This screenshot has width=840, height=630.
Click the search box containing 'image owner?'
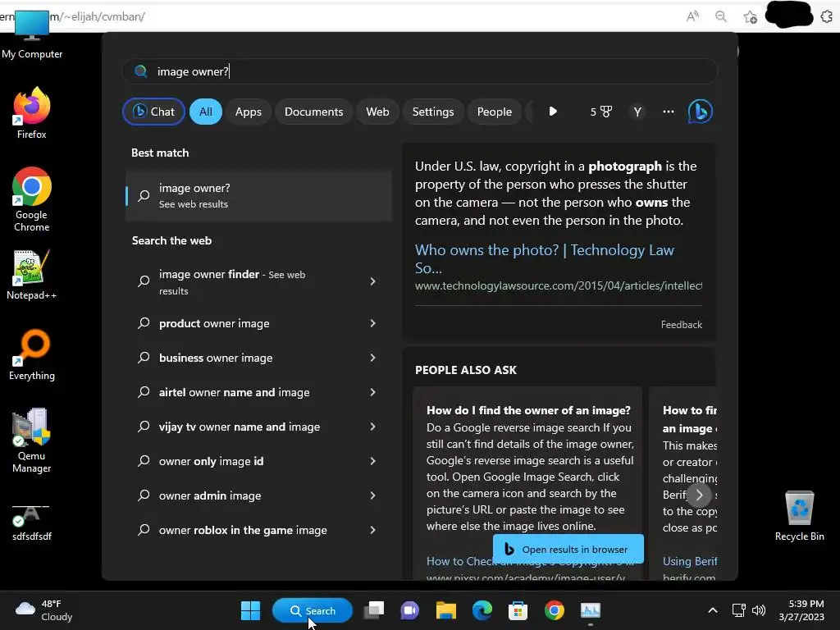click(x=420, y=71)
